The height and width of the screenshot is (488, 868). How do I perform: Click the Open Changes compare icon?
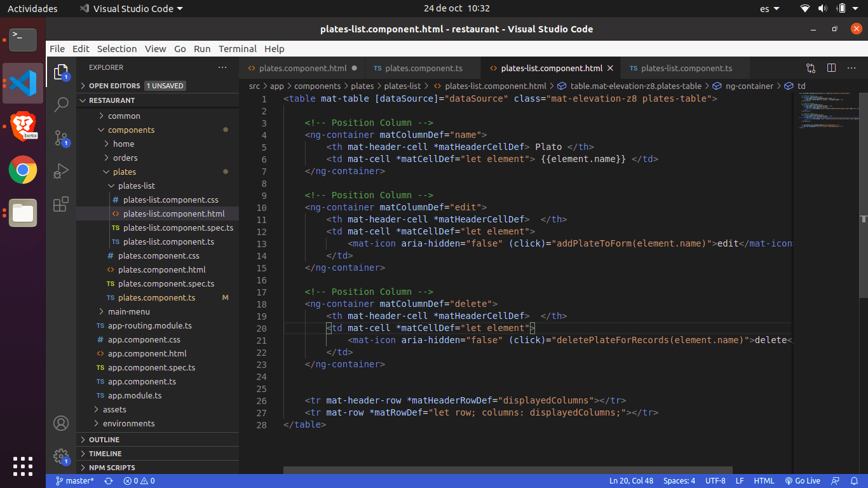pyautogui.click(x=811, y=68)
